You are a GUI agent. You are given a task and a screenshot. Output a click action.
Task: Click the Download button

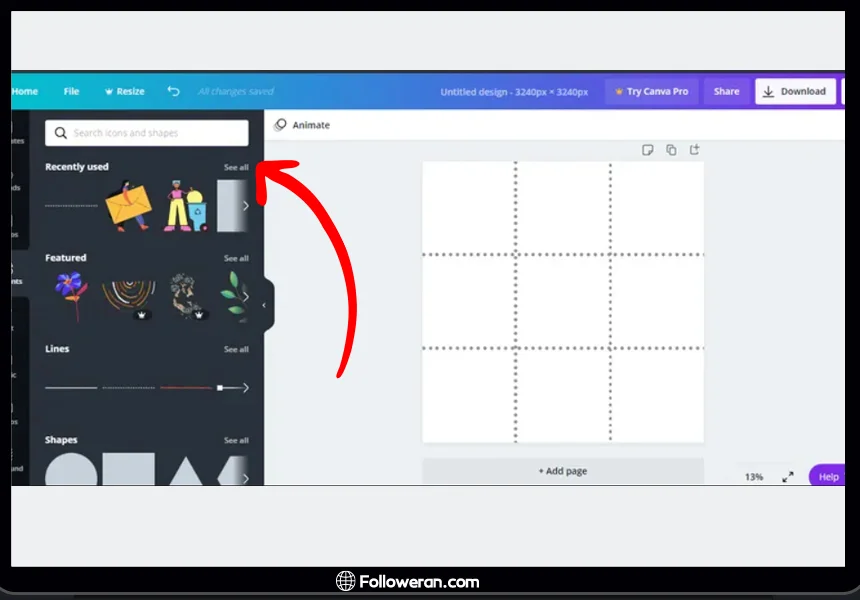pyautogui.click(x=795, y=91)
